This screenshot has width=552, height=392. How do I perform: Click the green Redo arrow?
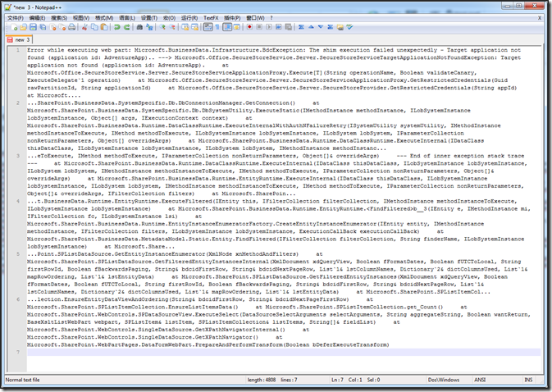(x=127, y=27)
